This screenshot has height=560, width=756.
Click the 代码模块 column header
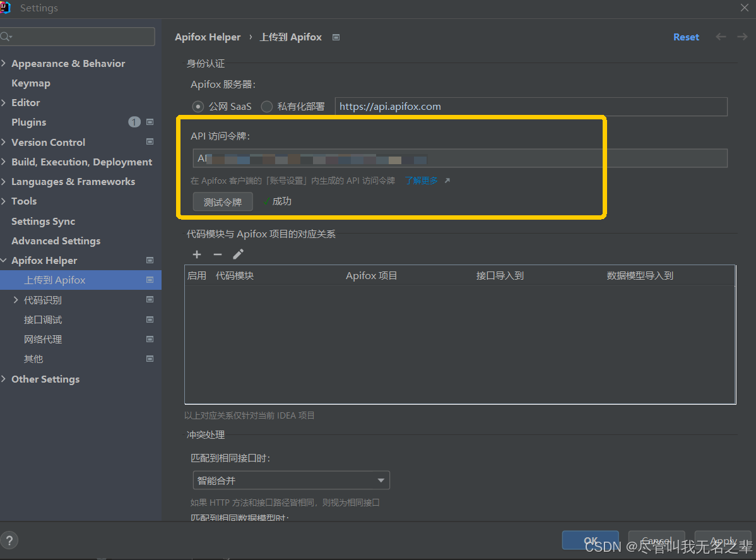(x=235, y=275)
